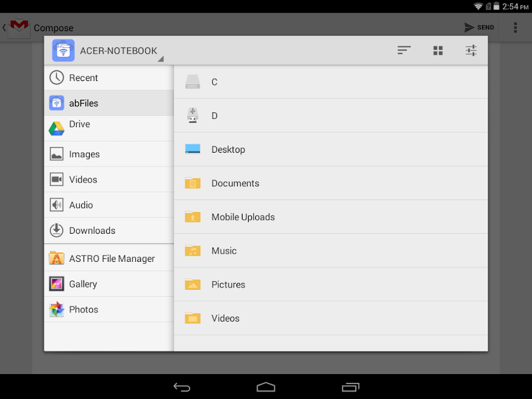This screenshot has width=532, height=399.
Task: Open Gmail overflow menu three dots
Action: 515,27
